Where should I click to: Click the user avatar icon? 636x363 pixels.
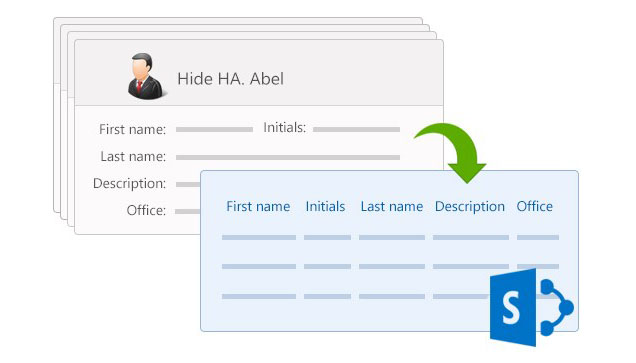146,76
